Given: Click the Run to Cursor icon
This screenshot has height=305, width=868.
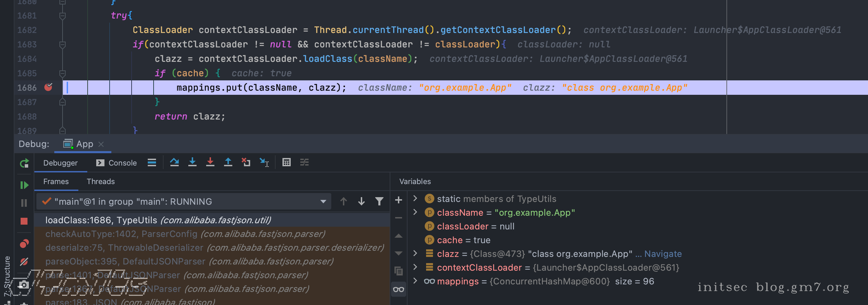Looking at the screenshot, I should coord(264,162).
